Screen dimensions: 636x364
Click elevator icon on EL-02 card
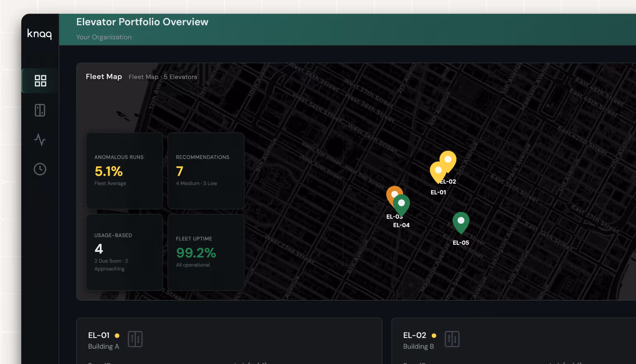coord(452,339)
